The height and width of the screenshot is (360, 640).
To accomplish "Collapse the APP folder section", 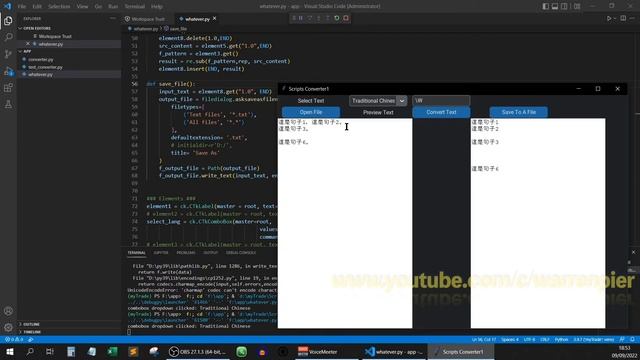I will pyautogui.click(x=27, y=51).
